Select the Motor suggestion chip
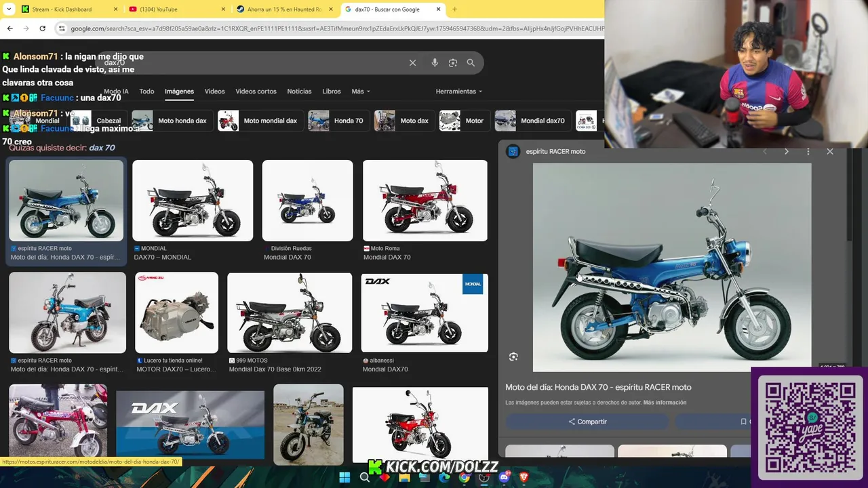The image size is (868, 488). coord(464,121)
